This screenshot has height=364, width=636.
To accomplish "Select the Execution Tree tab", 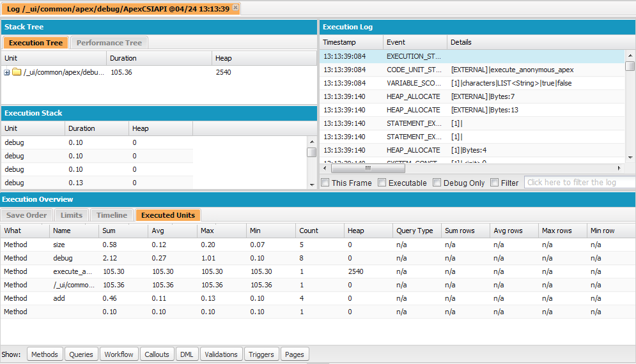I will pos(36,43).
